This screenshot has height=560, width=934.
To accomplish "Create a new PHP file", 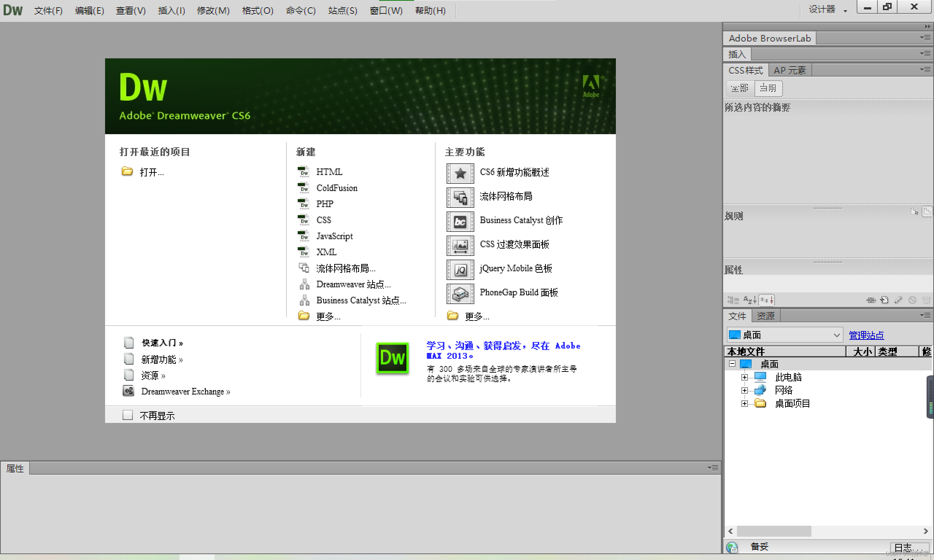I will 324,204.
